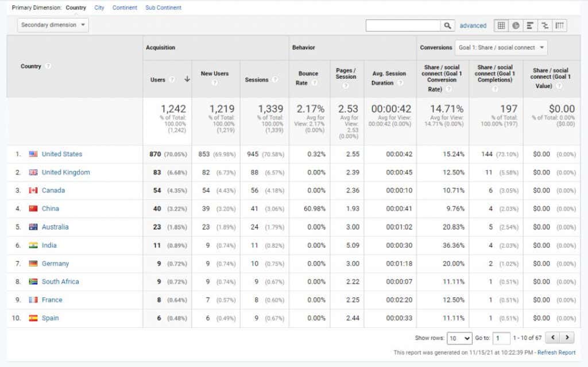
Task: Select the Comparison view icon
Action: click(544, 25)
